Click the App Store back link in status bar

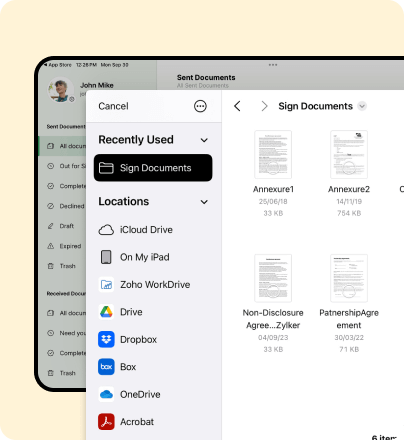[x=58, y=65]
